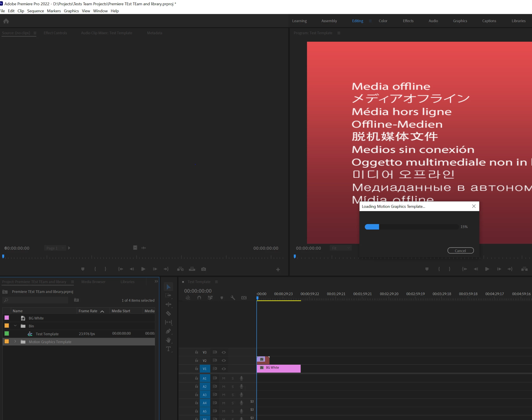
Task: Select the Type tool
Action: (x=168, y=349)
